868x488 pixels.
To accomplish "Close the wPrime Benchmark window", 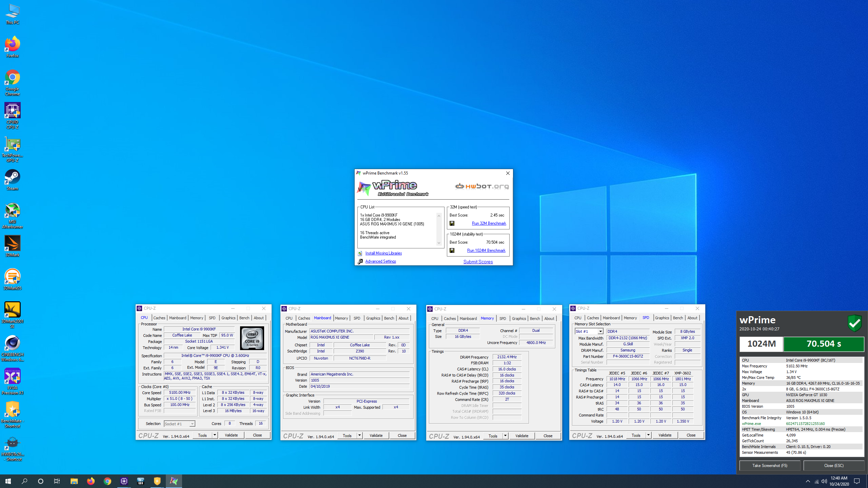I will 508,173.
